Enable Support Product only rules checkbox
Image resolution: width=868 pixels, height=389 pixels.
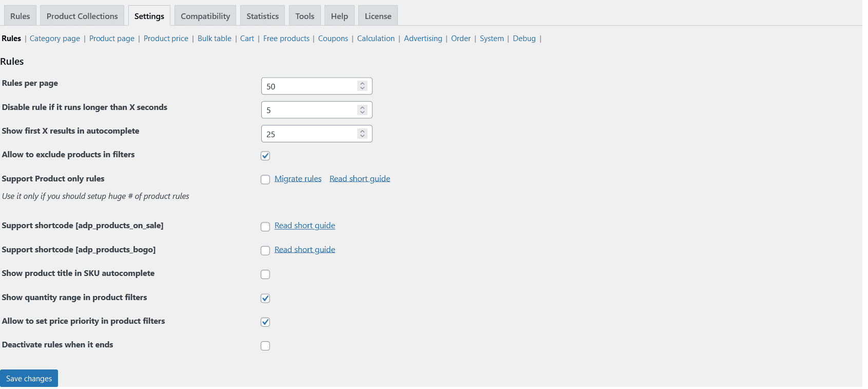pos(265,179)
